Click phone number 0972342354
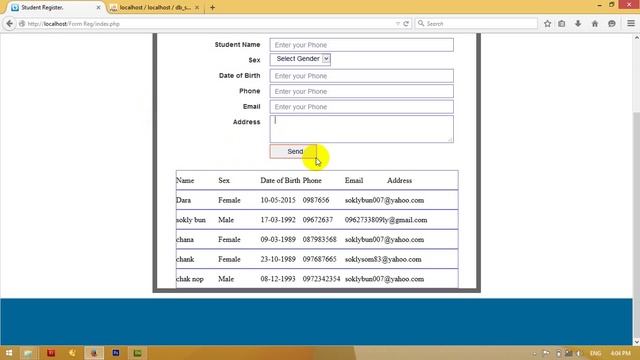This screenshot has height=360, width=640. (x=321, y=279)
